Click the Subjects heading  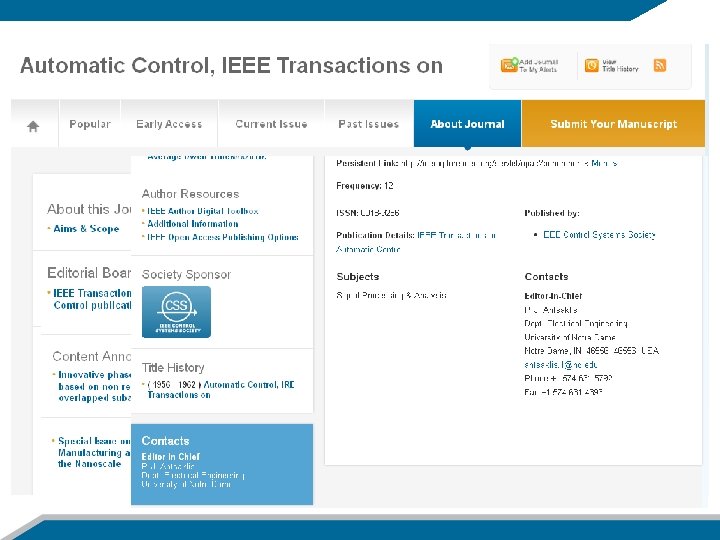358,276
